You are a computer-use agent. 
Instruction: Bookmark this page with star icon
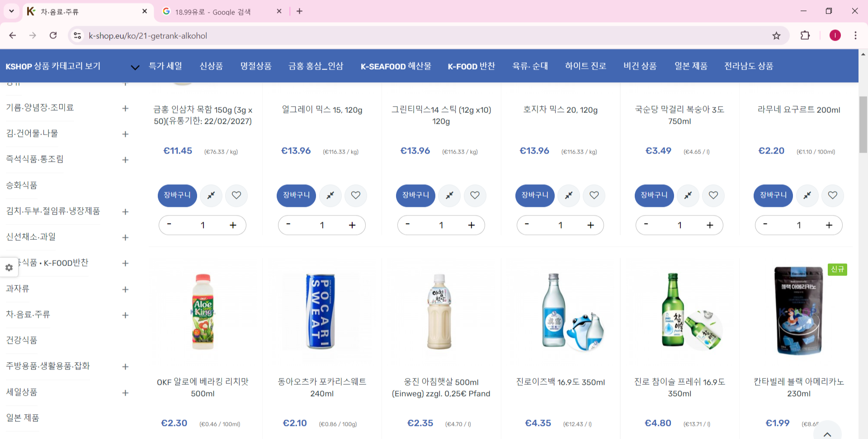(776, 36)
